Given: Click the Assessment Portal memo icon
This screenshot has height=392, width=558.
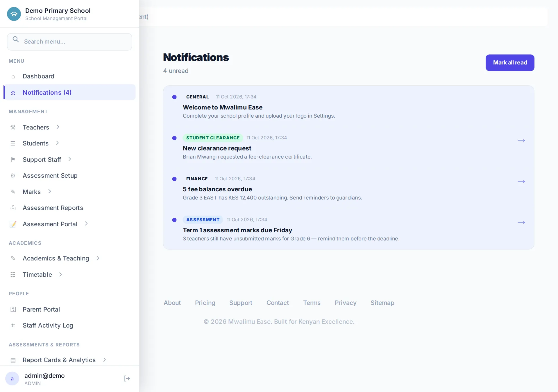Looking at the screenshot, I should (13, 224).
